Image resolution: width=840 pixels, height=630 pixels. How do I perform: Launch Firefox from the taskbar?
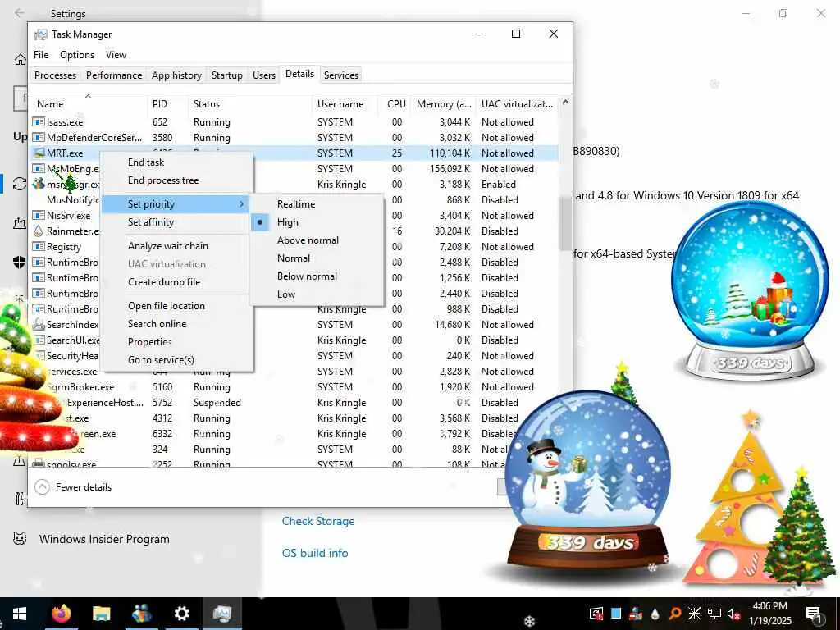click(x=61, y=614)
